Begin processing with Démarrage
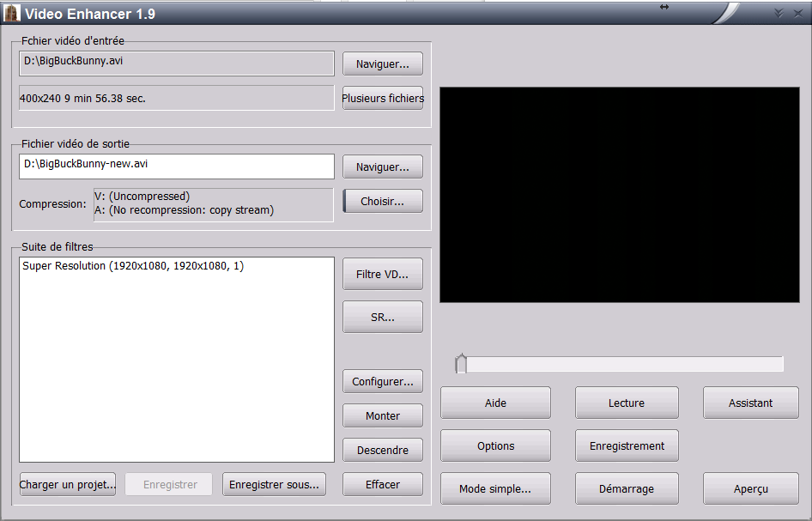 [x=627, y=488]
